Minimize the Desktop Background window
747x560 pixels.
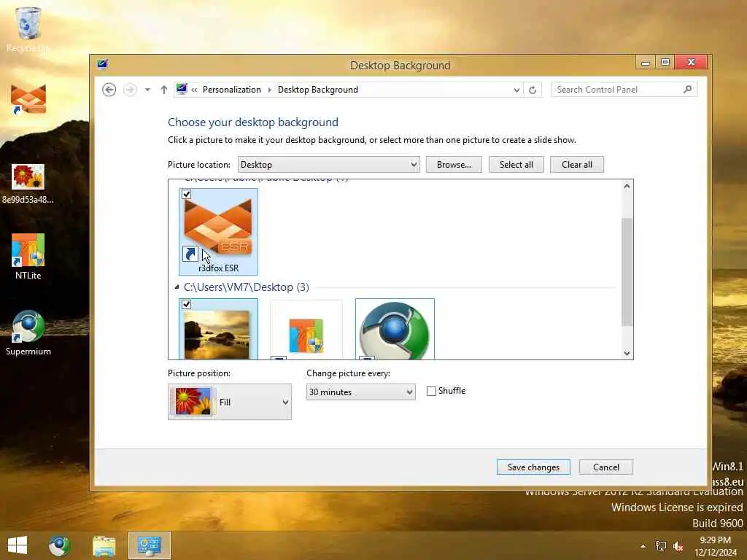(646, 63)
